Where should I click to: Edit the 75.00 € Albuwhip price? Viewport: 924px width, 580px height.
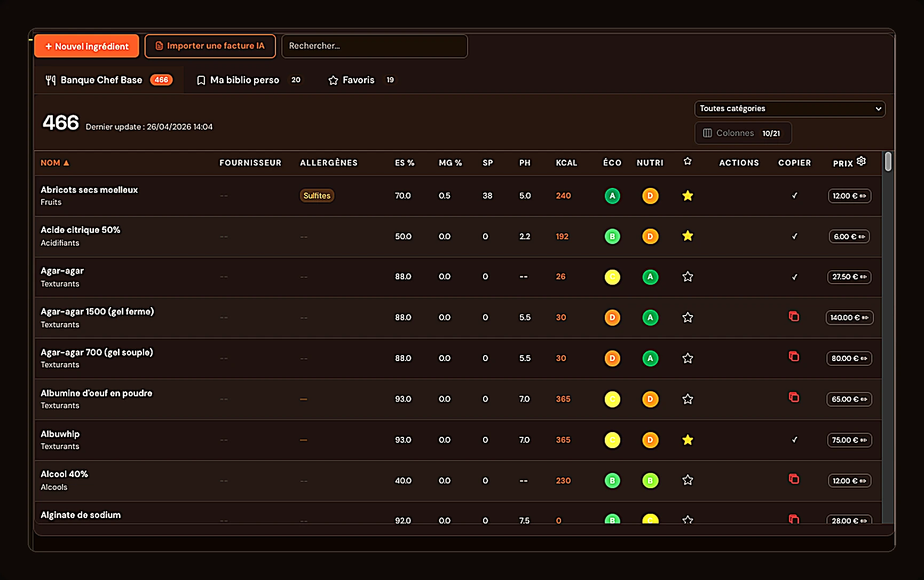click(x=849, y=440)
